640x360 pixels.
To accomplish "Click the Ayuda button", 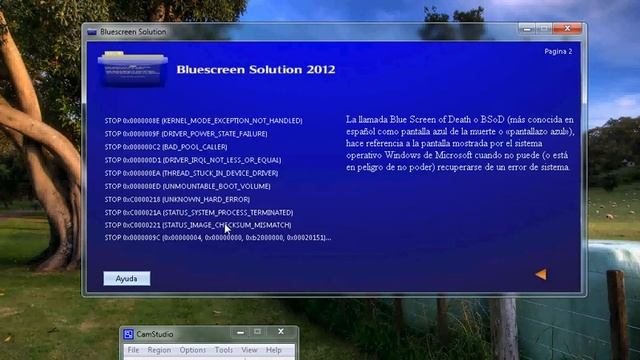I will point(127,278).
